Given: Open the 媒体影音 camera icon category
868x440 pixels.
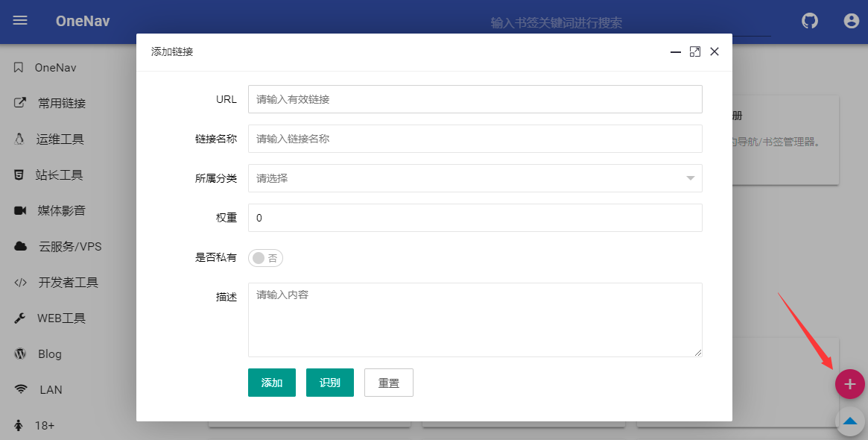Looking at the screenshot, I should (x=22, y=210).
